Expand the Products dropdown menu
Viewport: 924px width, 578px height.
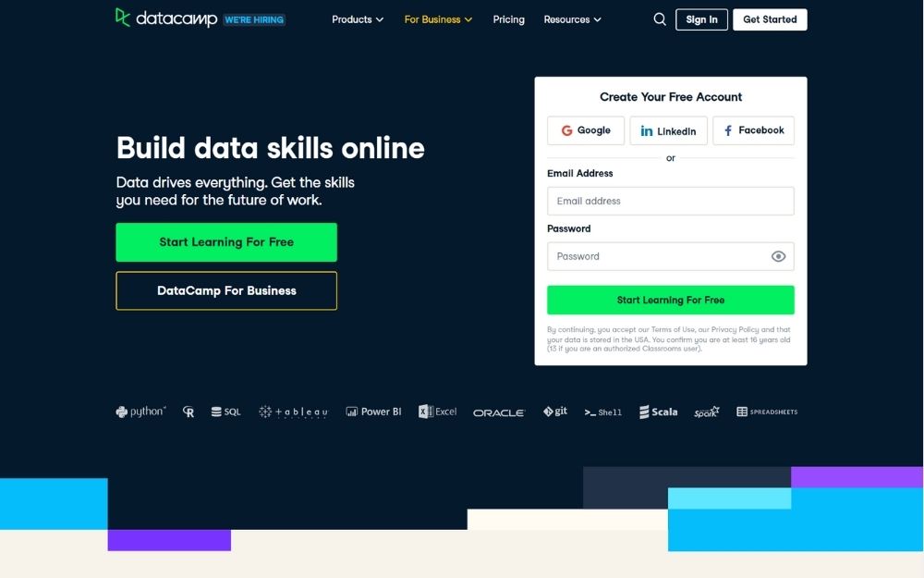point(357,19)
